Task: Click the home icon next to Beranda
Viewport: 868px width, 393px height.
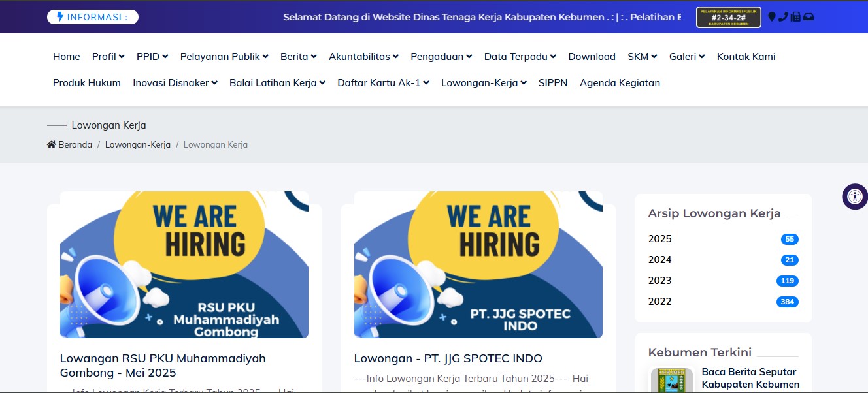Action: [x=52, y=145]
